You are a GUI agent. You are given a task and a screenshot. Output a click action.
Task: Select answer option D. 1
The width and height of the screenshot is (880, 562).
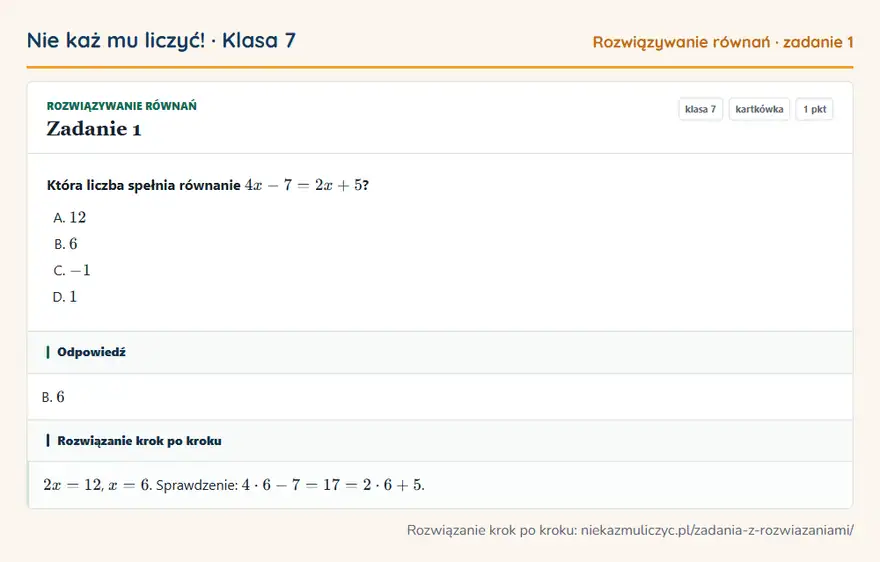[65, 296]
